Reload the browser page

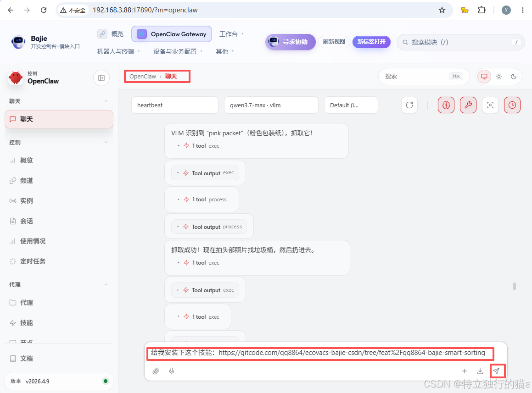coord(44,10)
